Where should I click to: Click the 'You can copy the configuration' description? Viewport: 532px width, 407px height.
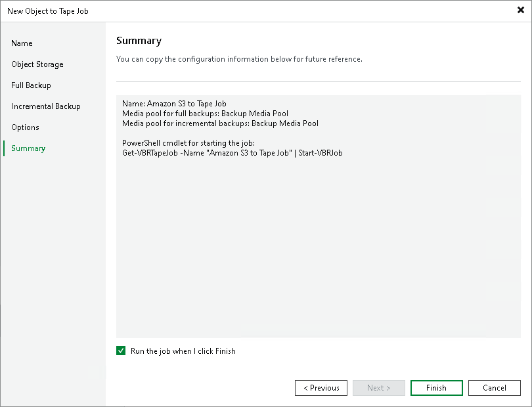239,59
